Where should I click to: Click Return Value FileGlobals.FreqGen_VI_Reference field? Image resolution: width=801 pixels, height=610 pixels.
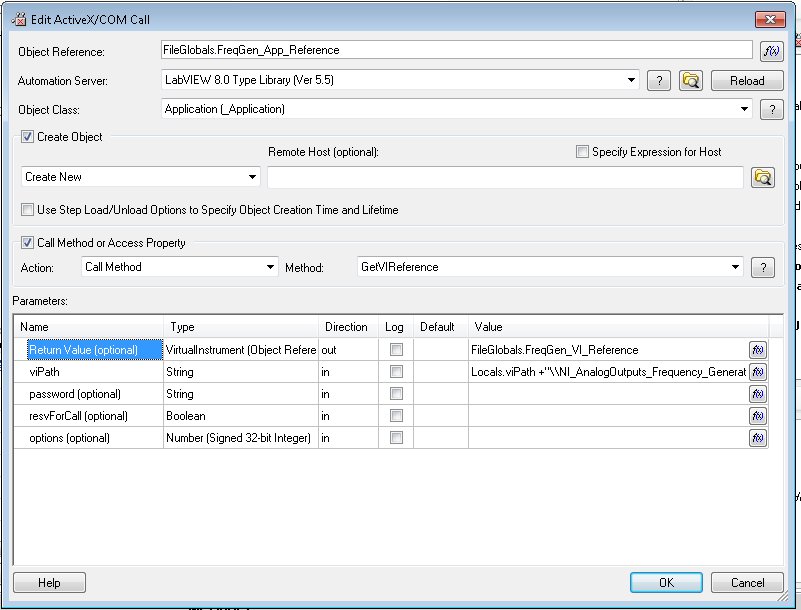608,350
